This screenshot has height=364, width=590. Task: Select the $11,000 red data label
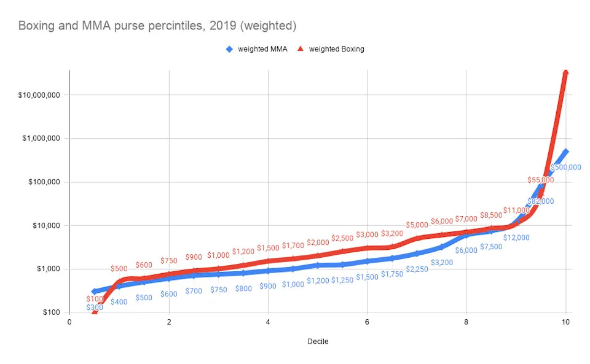point(516,210)
